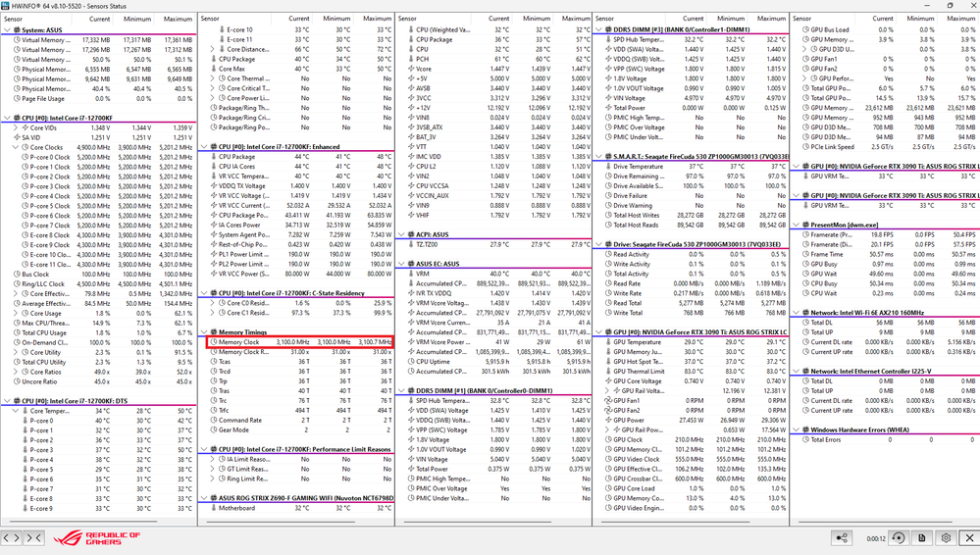Select the Command Rate row
The image size is (980, 555).
click(296, 421)
